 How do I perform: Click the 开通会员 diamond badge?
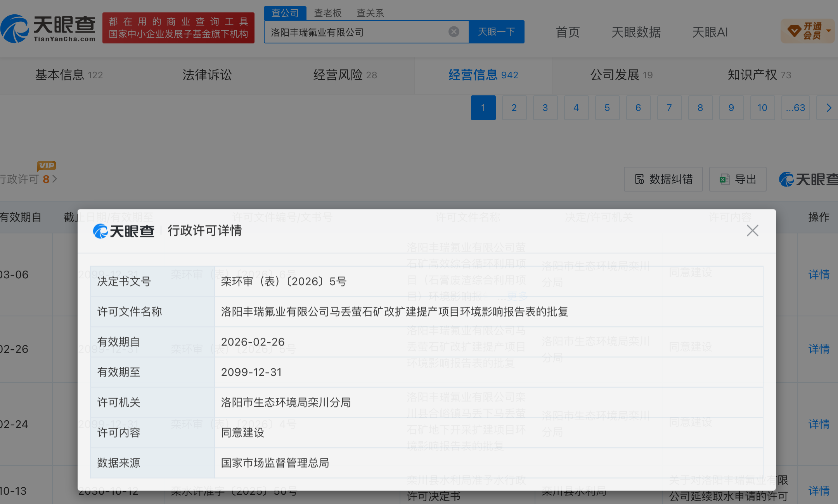pyautogui.click(x=807, y=31)
